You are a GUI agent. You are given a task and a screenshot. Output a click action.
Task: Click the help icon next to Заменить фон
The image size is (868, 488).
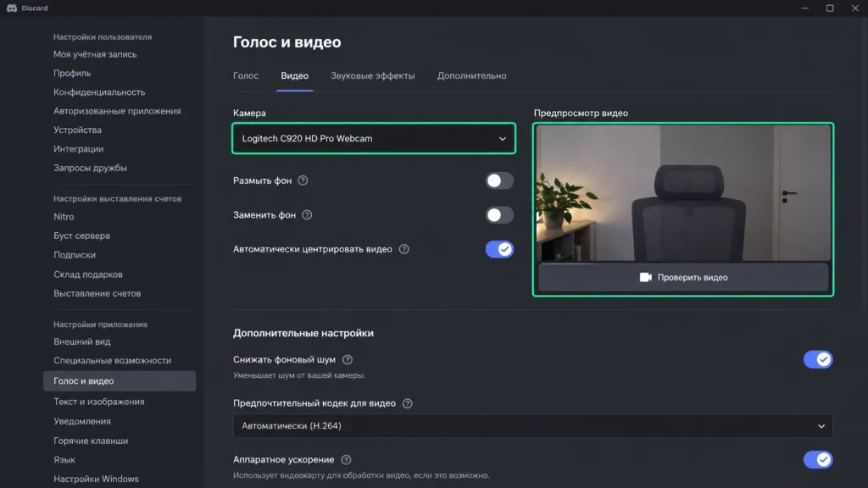[x=307, y=214]
